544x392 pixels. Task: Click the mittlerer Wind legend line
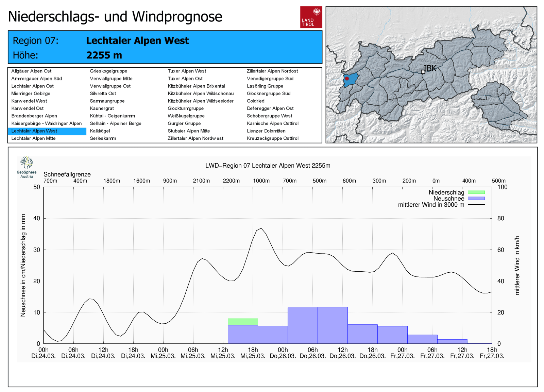pyautogui.click(x=476, y=205)
